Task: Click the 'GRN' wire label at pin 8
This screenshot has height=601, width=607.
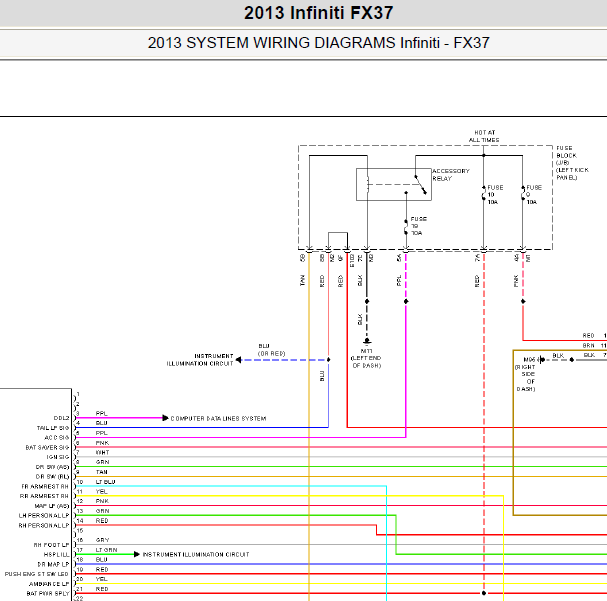Action: pos(102,462)
